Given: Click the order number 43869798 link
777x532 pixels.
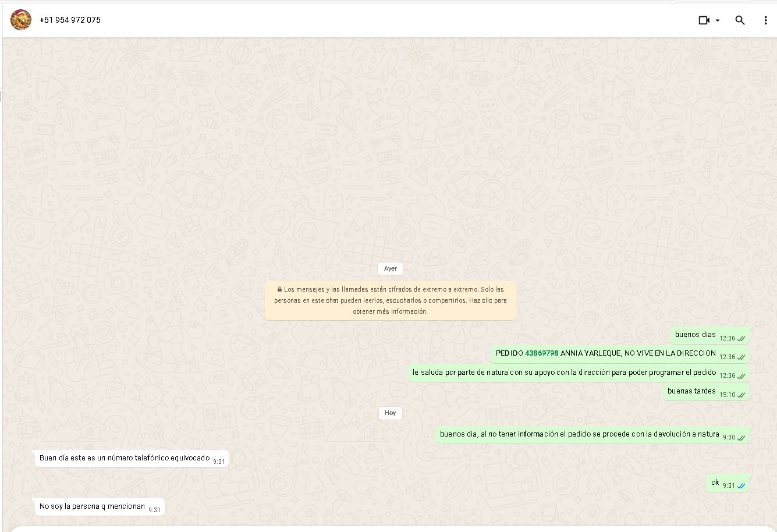Looking at the screenshot, I should 541,353.
